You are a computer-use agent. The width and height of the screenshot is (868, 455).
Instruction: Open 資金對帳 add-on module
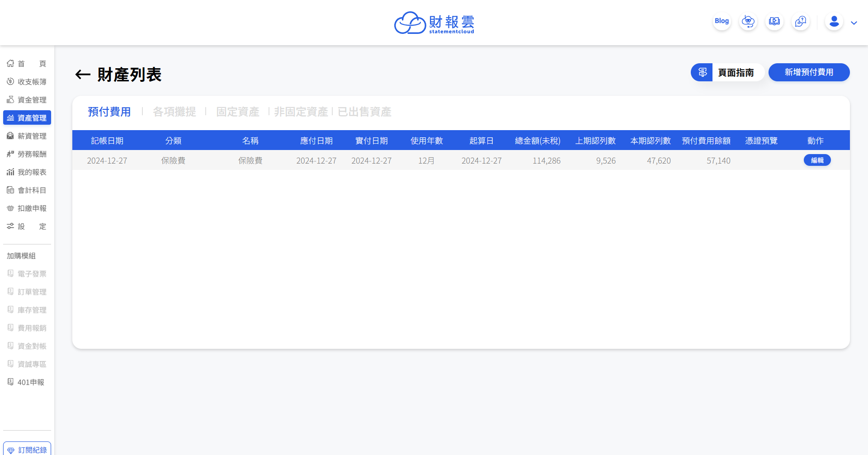27,346
